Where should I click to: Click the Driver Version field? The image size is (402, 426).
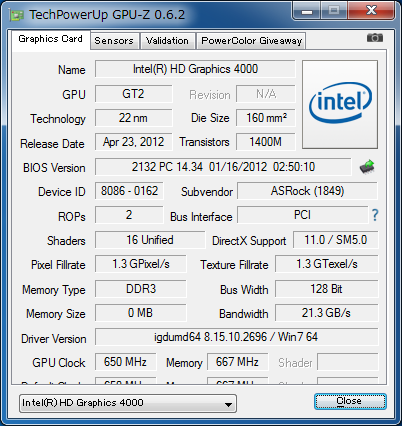[x=236, y=337]
